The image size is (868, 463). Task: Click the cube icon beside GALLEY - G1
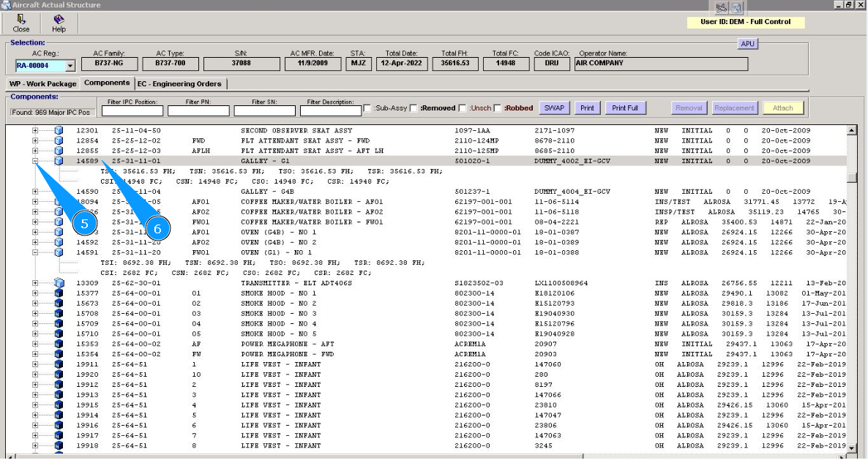point(59,161)
